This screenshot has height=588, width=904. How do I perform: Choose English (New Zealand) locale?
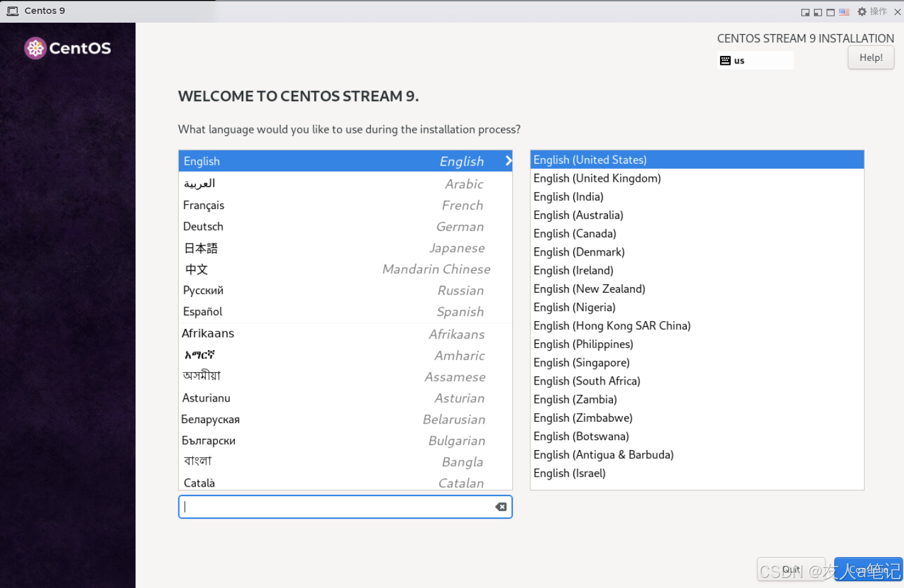coord(697,289)
